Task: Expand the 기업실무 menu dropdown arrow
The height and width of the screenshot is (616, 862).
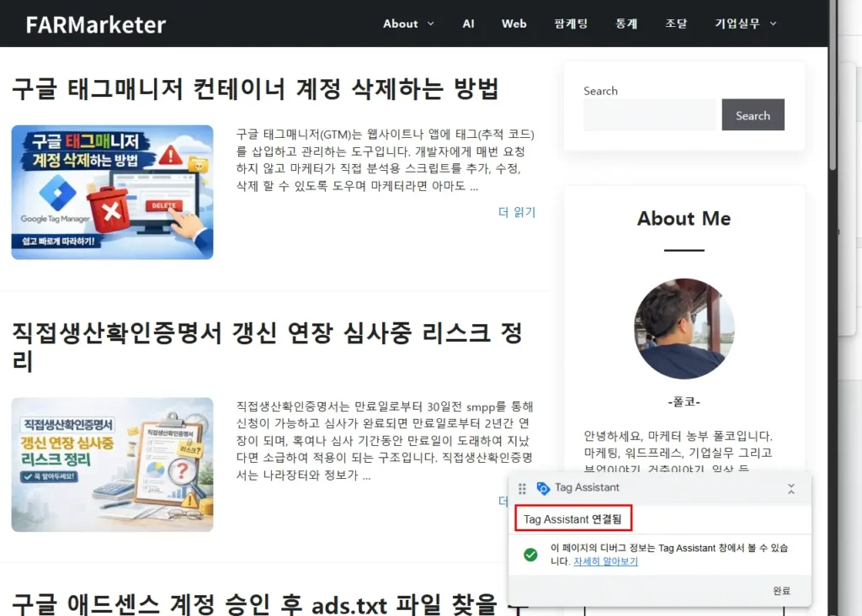Action: pyautogui.click(x=773, y=24)
